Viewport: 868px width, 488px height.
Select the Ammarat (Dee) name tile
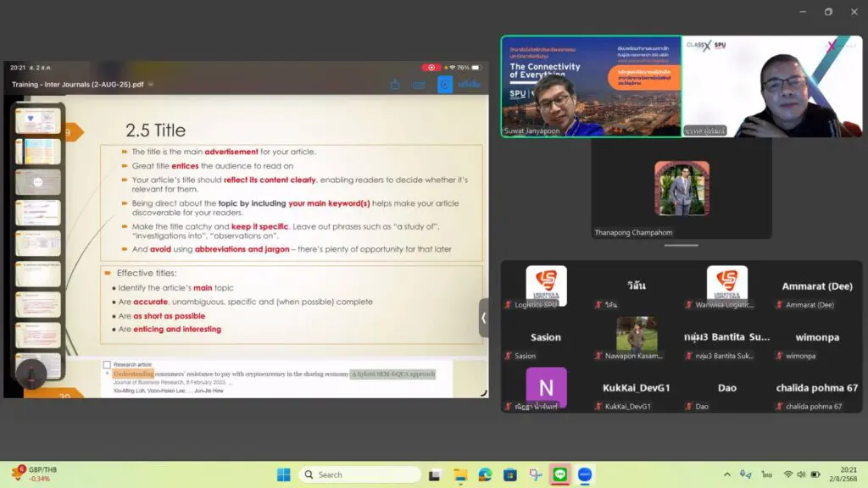[817, 286]
